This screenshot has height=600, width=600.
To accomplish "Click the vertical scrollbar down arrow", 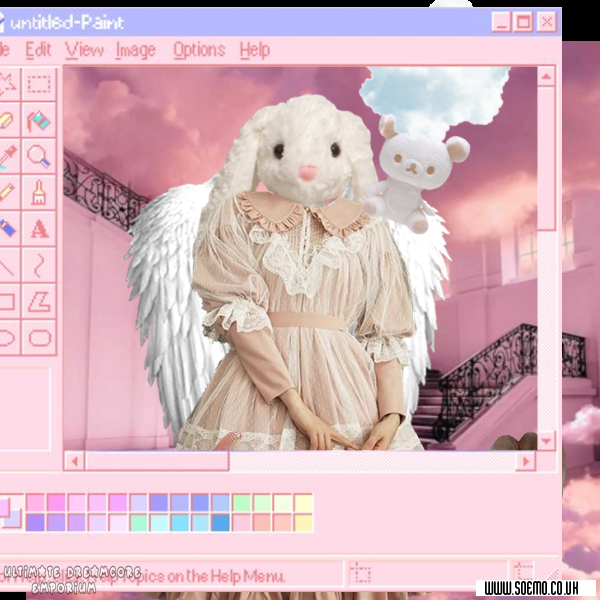I will (546, 440).
